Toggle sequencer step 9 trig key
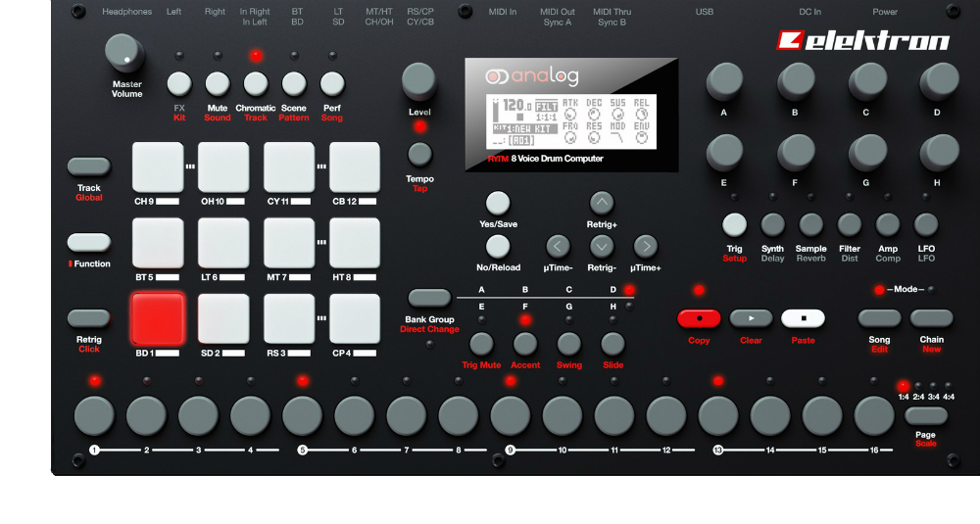Viewport: 980px width, 524px height. (510, 415)
